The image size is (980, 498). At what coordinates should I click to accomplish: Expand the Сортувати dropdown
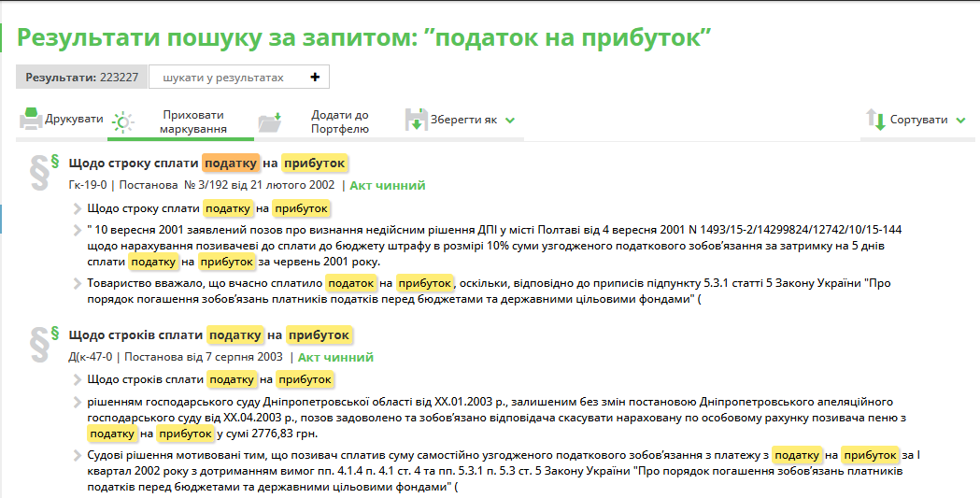(960, 121)
